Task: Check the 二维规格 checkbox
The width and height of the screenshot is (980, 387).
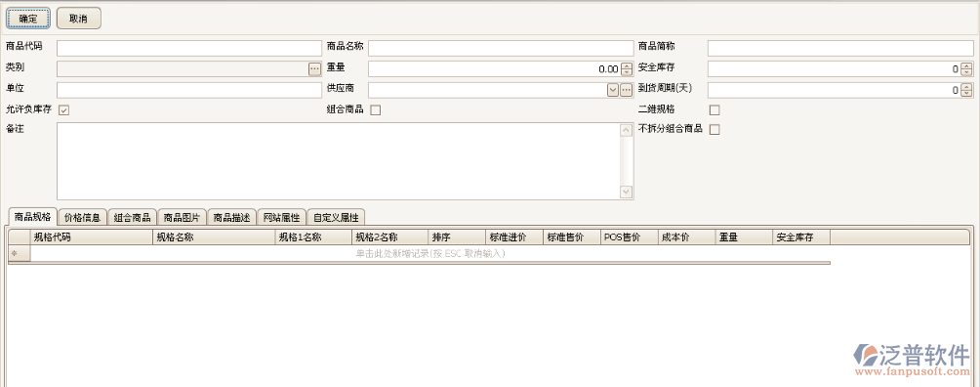Action: [715, 110]
